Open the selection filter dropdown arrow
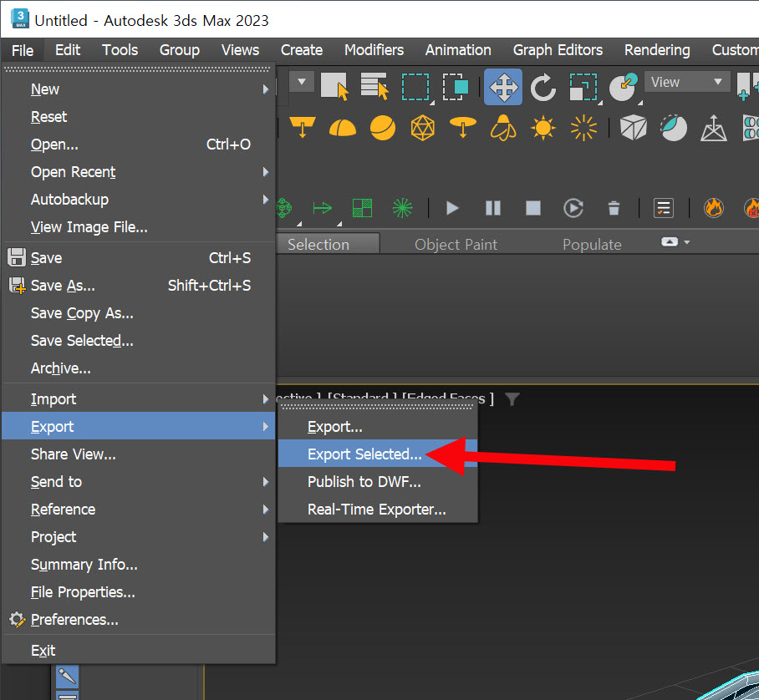This screenshot has width=759, height=700. click(x=302, y=81)
